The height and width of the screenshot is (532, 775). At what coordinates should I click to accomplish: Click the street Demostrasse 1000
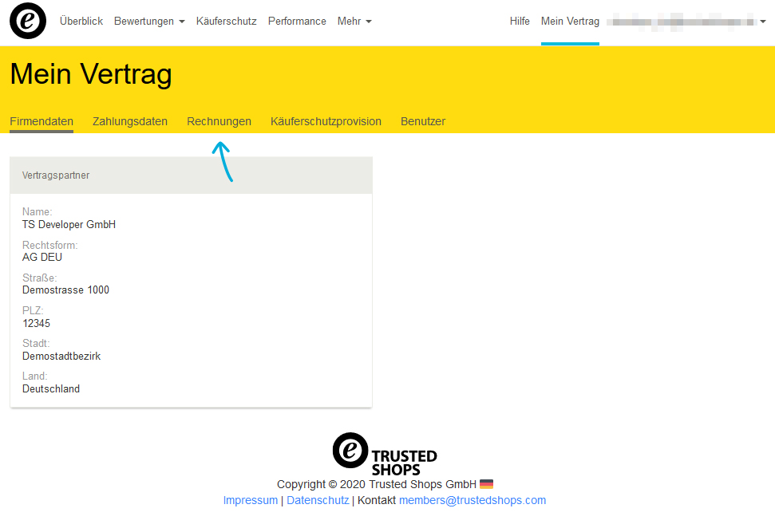(x=65, y=290)
